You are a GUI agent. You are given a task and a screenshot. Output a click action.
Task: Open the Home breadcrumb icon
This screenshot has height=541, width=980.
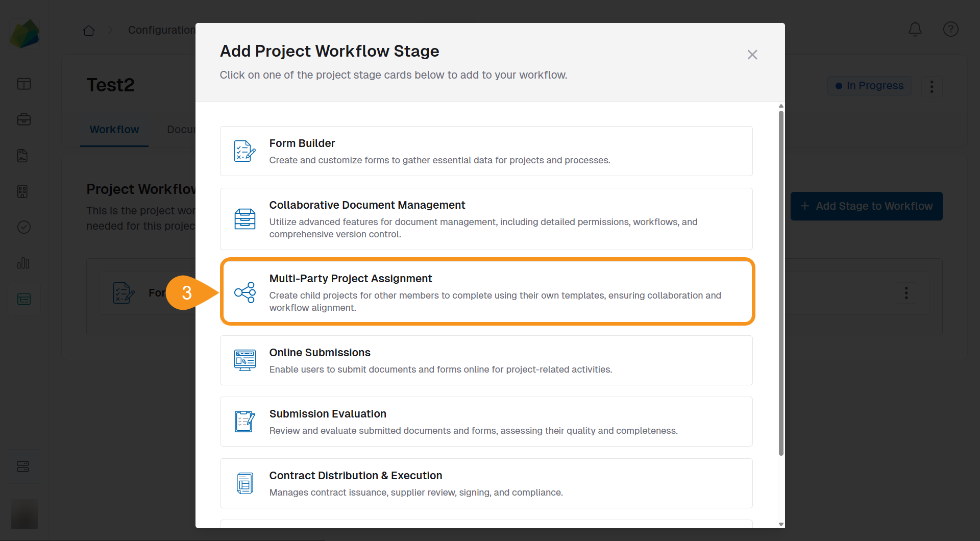88,31
